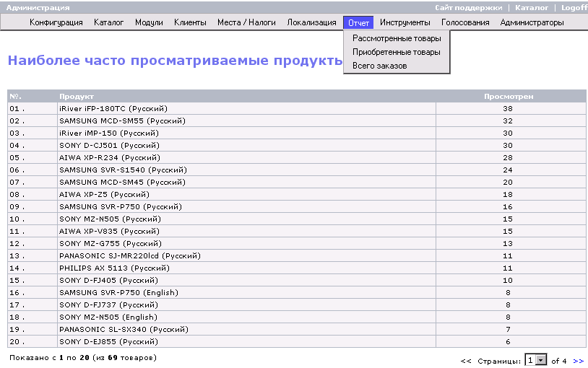
Task: Follow the Каталог link in top header
Action: click(532, 7)
